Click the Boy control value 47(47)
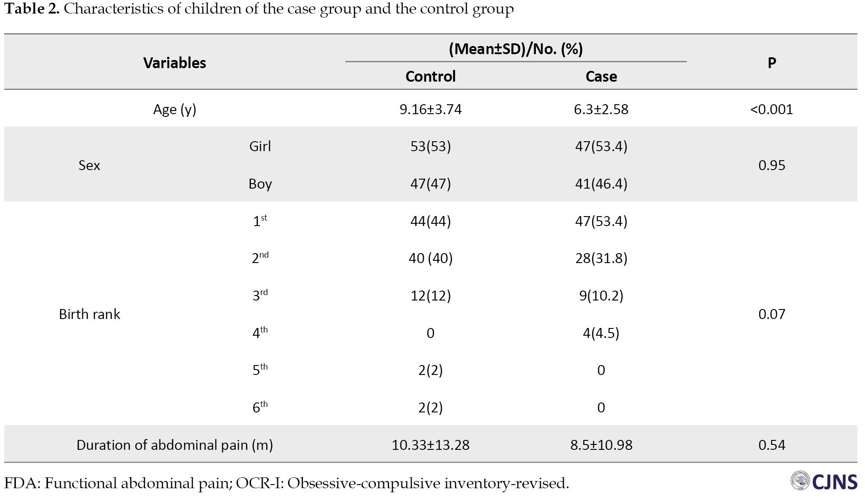Screen dimensions: 865x504 tap(430, 184)
